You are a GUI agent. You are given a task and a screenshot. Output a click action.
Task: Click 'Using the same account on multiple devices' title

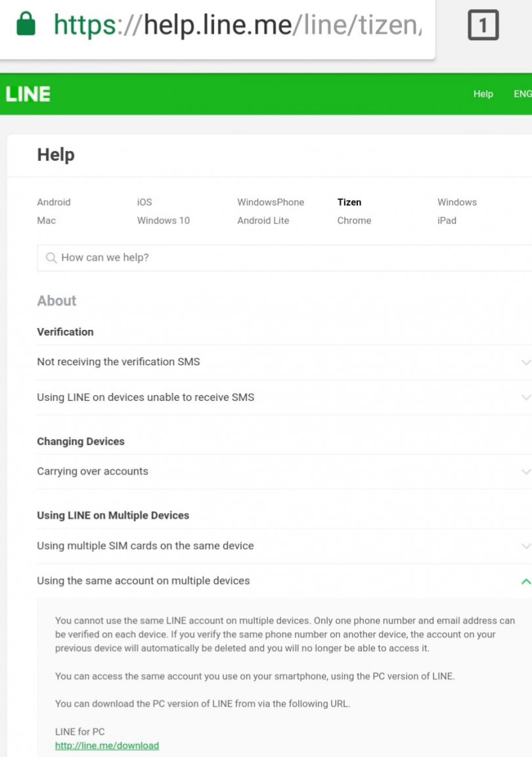143,581
